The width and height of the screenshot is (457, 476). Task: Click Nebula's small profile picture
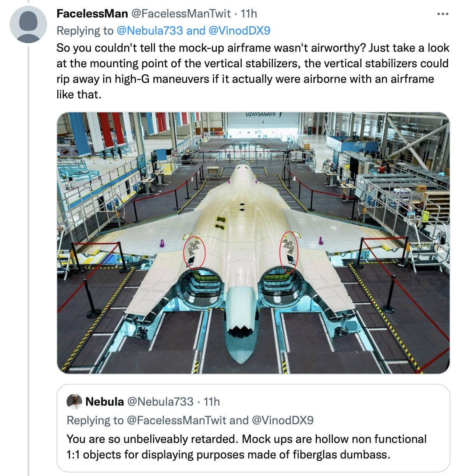(x=74, y=401)
